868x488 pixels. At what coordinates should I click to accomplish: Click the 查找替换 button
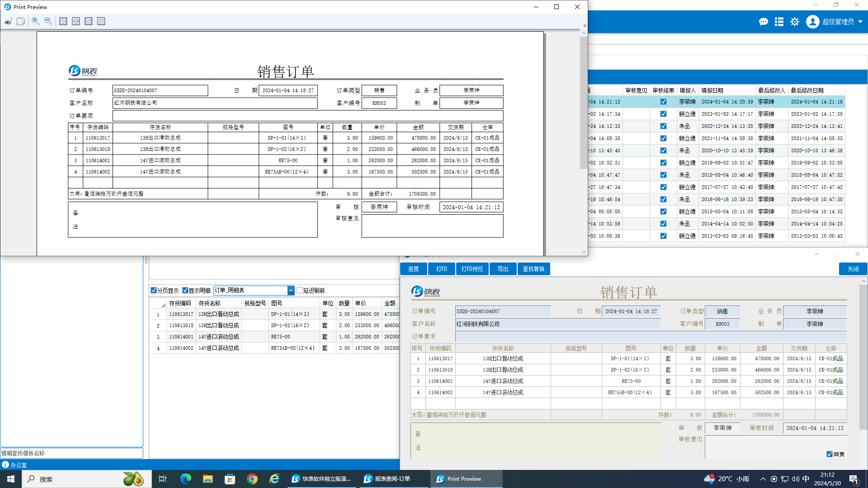[x=533, y=269]
